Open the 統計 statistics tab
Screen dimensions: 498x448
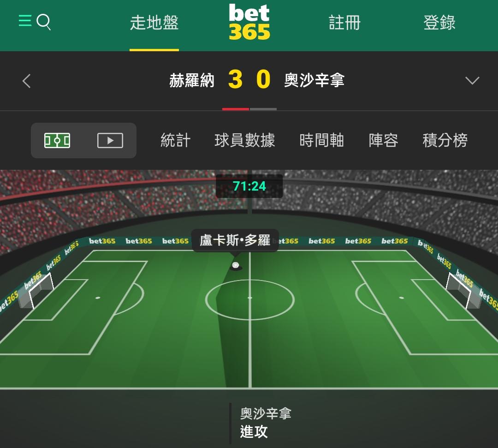[175, 140]
